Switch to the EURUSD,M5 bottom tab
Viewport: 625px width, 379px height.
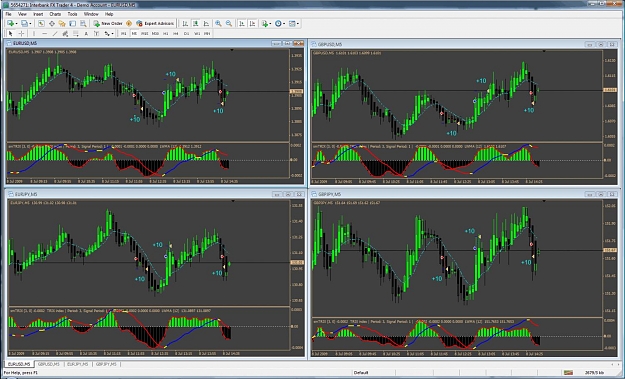pos(19,364)
